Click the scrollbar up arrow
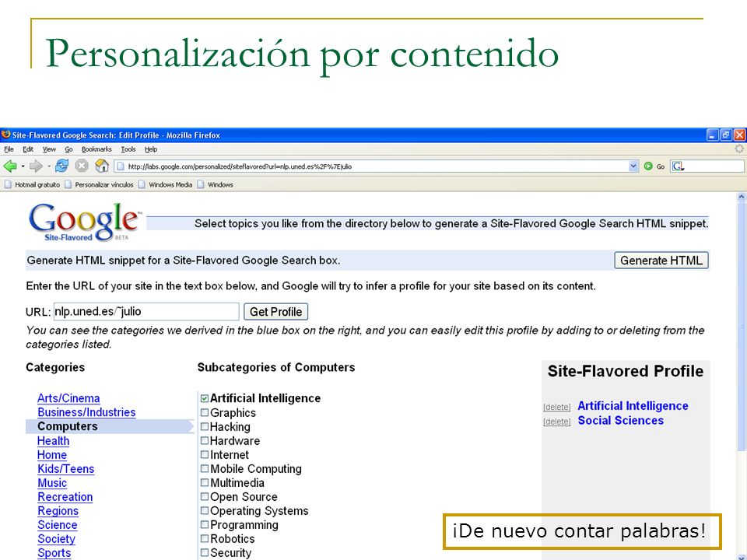Image resolution: width=747 pixels, height=560 pixels. point(742,197)
